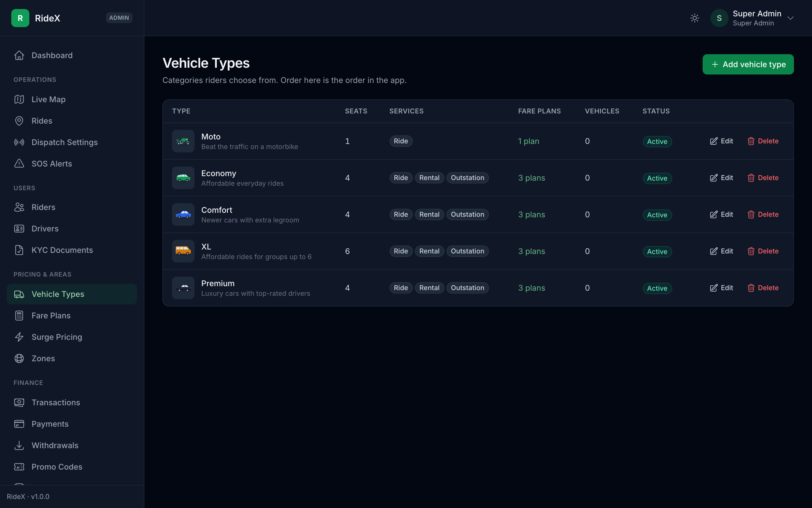Click the Premium black car thumbnail

tap(183, 288)
